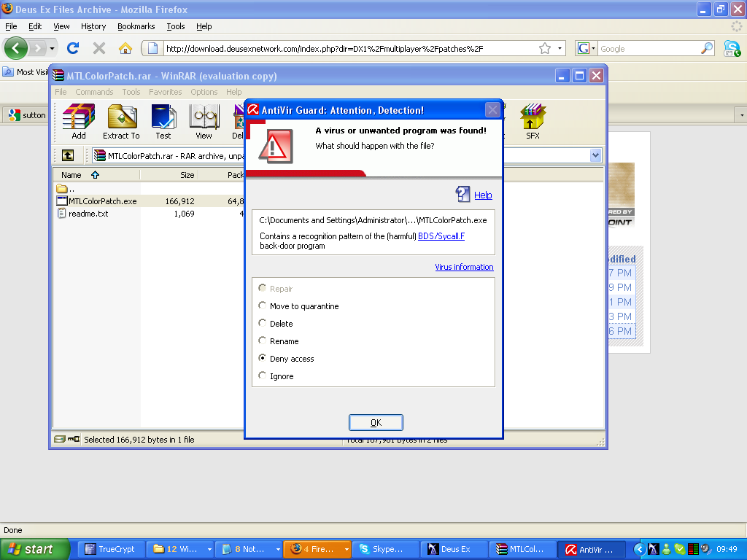Click the Skype toolbar icon in Firefox
The width and height of the screenshot is (747, 560).
coord(732,48)
